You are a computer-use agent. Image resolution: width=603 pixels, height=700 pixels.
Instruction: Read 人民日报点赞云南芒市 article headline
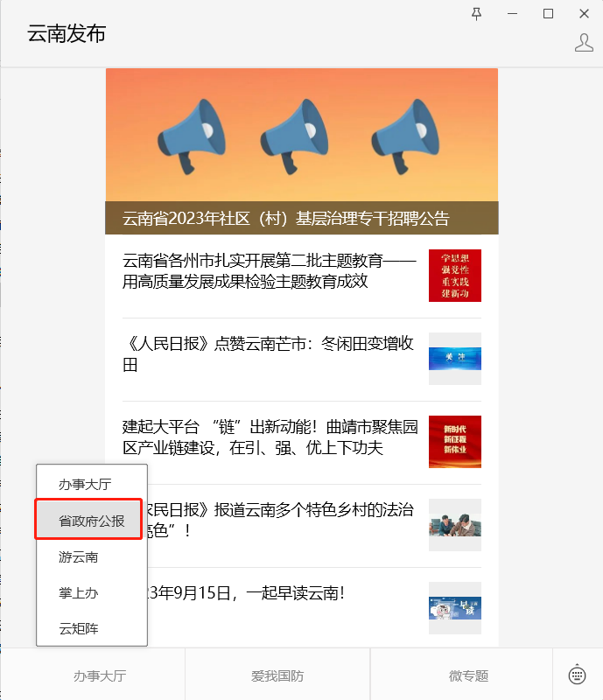click(269, 354)
